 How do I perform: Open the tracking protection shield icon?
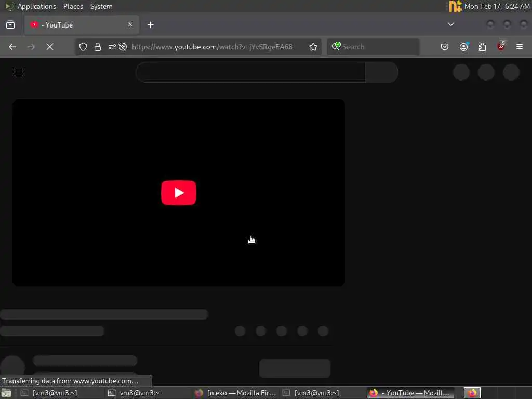pyautogui.click(x=83, y=47)
